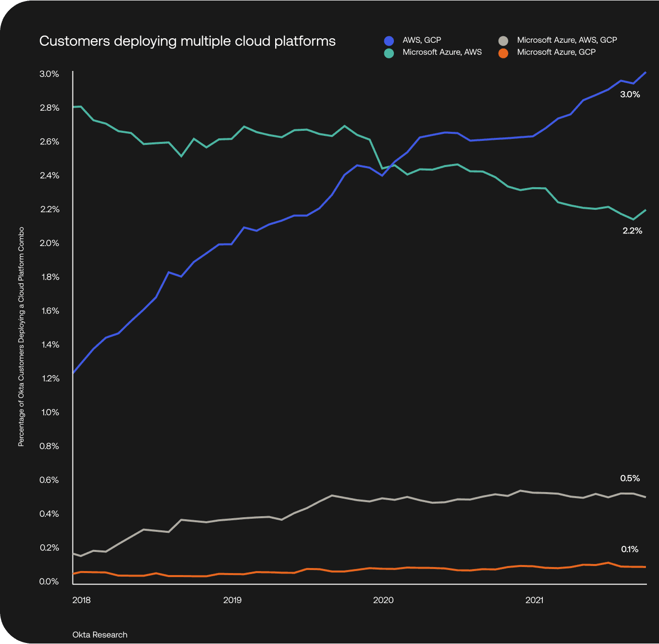Select the "Microsoft Azure, AWS, GCP" legend label
Viewport: 659px width, 644px height.
pos(567,40)
